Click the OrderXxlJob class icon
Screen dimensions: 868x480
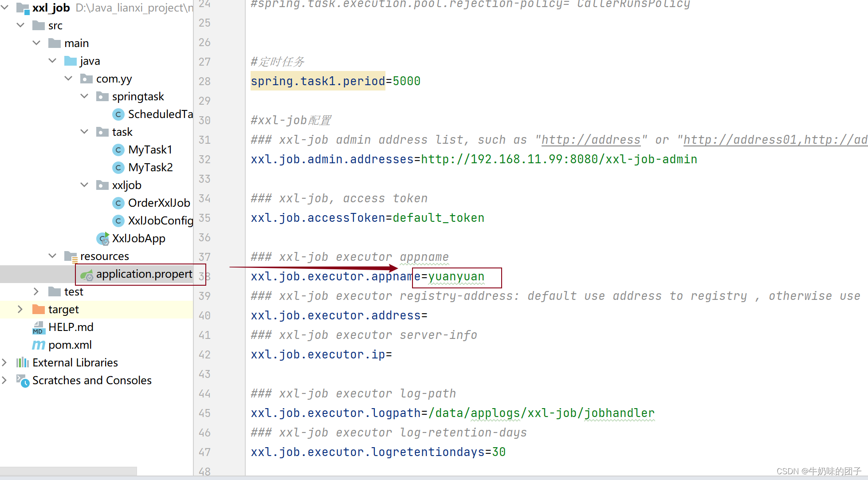coord(118,203)
